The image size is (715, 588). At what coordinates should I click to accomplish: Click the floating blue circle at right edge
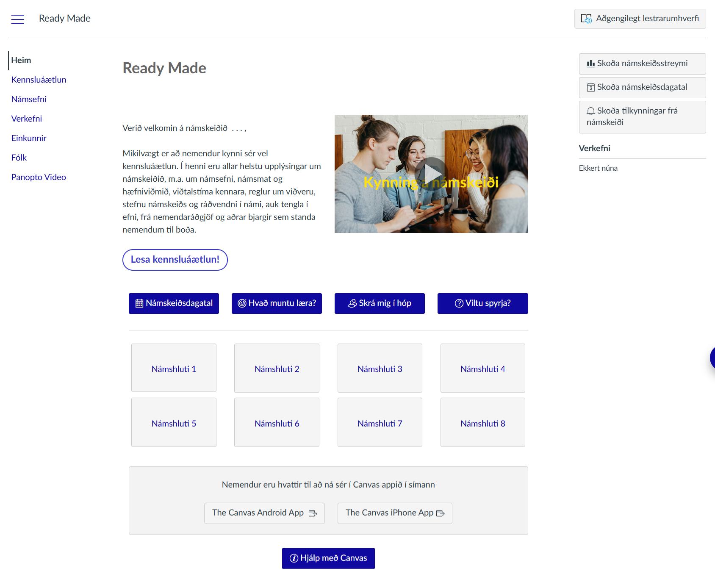712,358
